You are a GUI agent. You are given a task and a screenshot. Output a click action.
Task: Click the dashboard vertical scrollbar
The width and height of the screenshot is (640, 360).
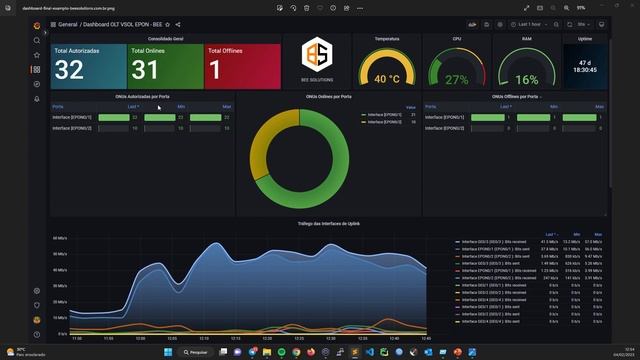[x=611, y=114]
